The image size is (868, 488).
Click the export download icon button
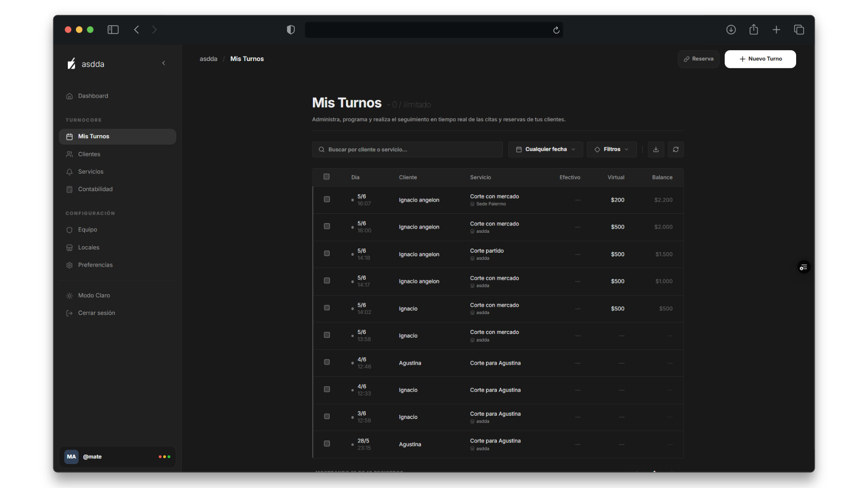coord(656,150)
